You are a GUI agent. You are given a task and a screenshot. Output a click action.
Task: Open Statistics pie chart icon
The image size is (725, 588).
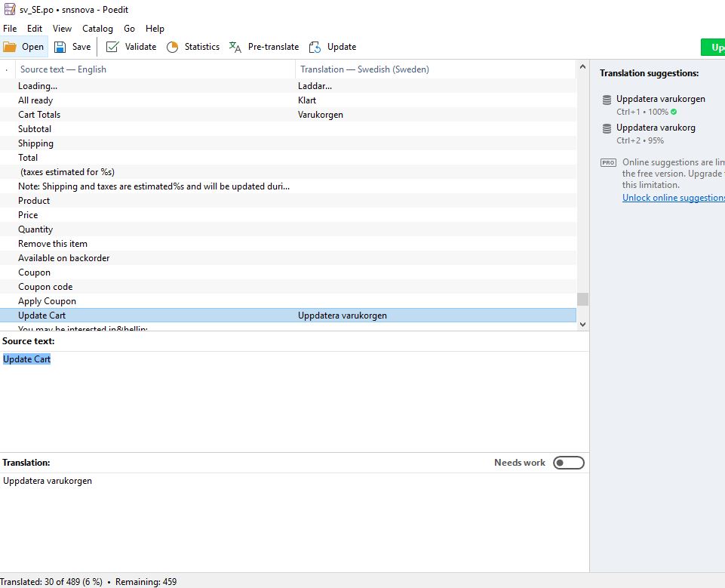[x=172, y=47]
